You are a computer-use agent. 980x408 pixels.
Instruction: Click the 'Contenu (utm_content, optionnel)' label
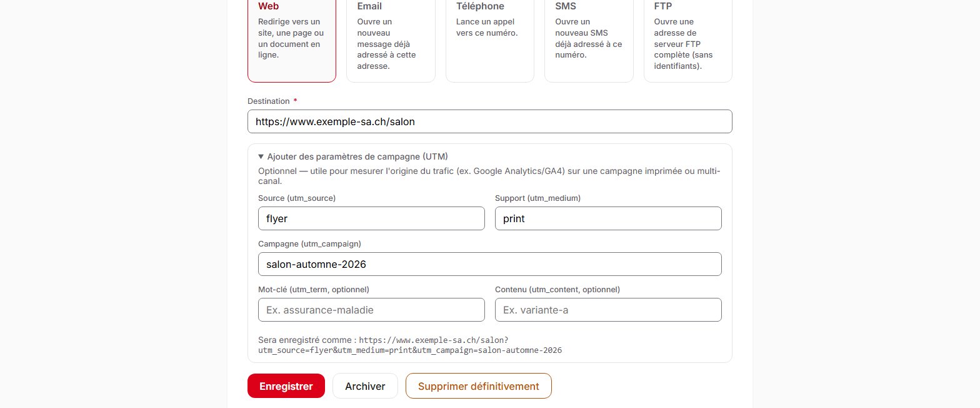point(557,289)
